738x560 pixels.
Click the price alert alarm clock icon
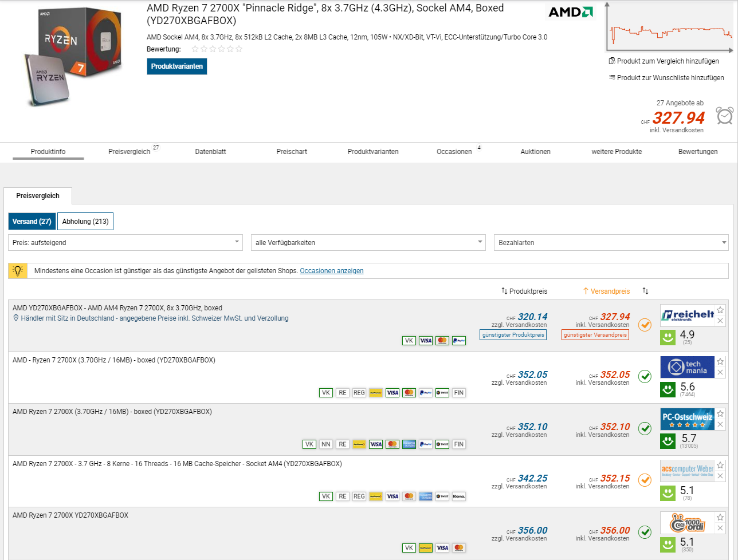[724, 116]
